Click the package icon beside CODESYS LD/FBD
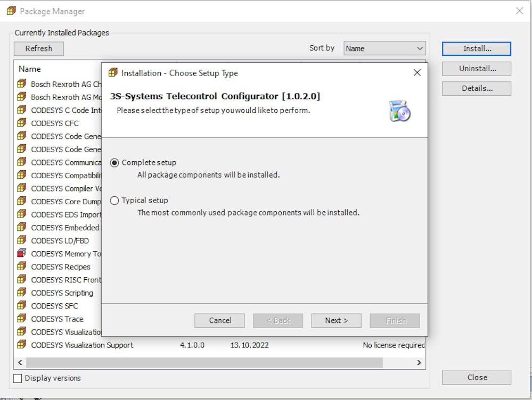 pyautogui.click(x=21, y=240)
